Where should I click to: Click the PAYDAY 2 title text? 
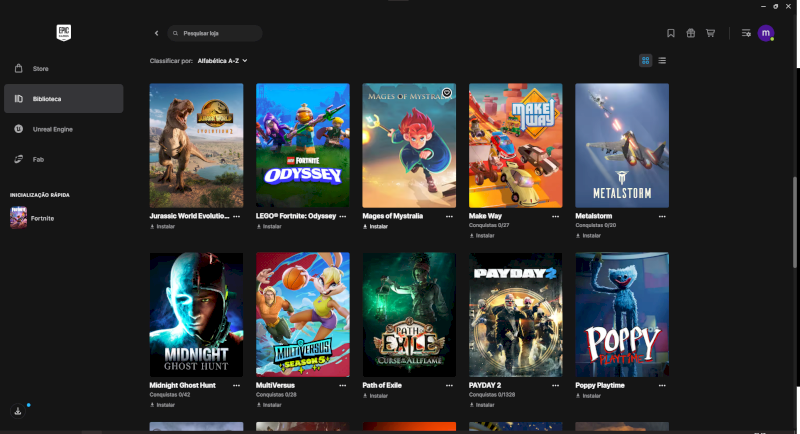click(485, 385)
